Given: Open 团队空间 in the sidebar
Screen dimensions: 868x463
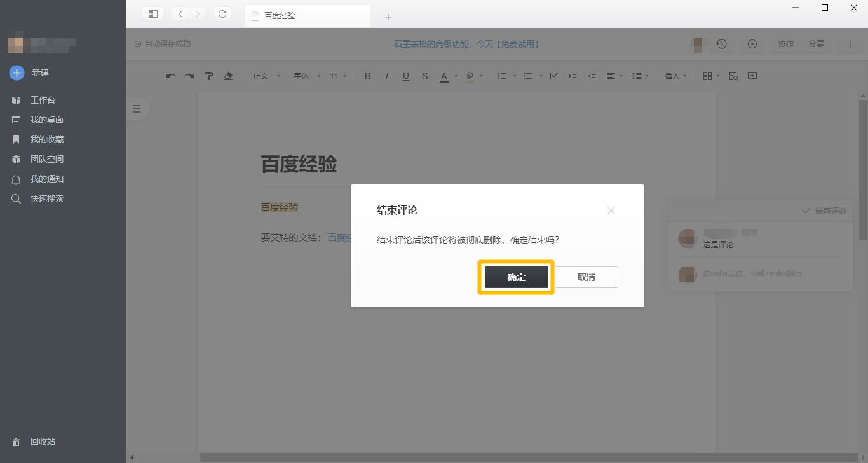Looking at the screenshot, I should (38, 159).
